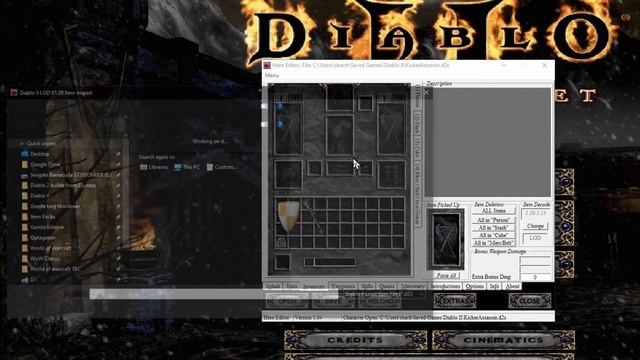
Task: Select the Seagate Barracuda drive entry
Action: click(70, 175)
